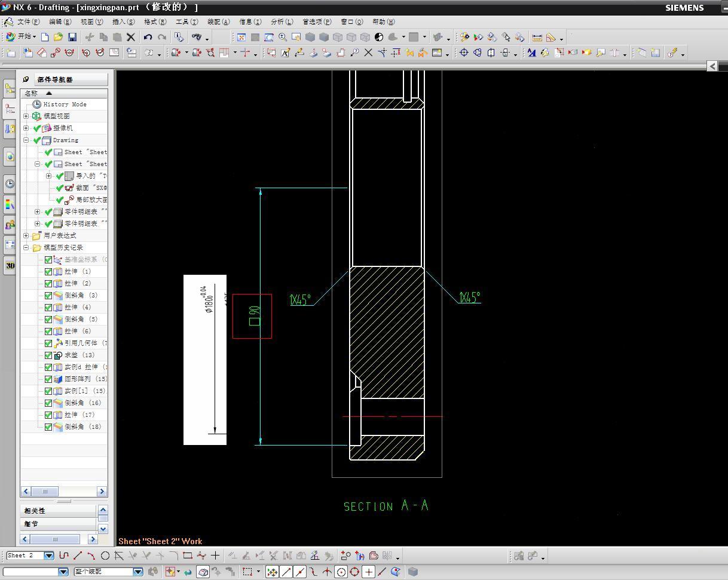Open an existing file with folder icon
The width and height of the screenshot is (728, 580).
tap(58, 37)
